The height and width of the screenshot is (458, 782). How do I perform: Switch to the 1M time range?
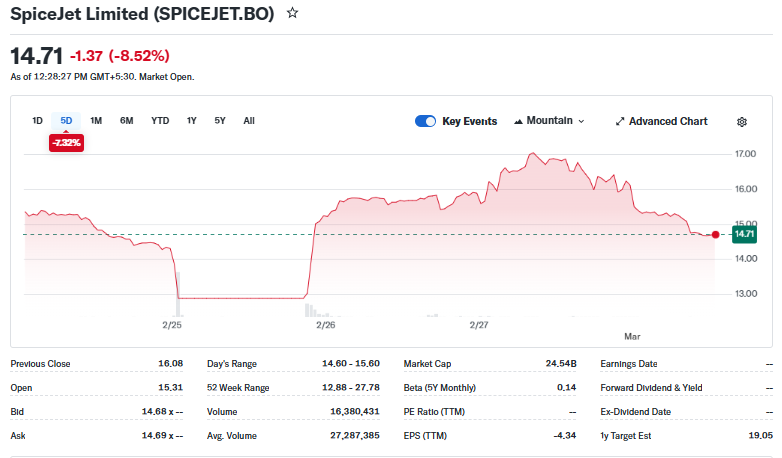click(x=96, y=121)
